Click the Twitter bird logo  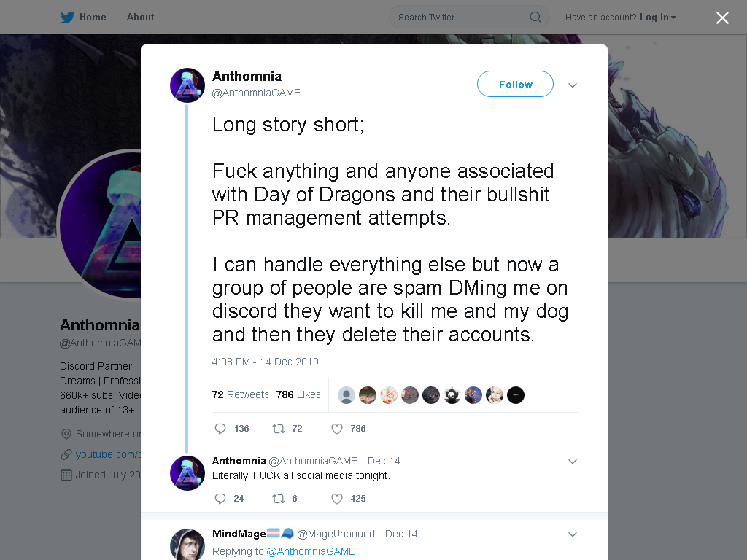(67, 17)
